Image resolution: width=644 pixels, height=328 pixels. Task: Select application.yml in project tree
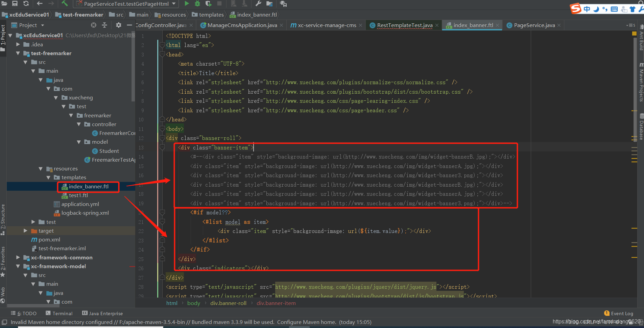click(x=76, y=204)
